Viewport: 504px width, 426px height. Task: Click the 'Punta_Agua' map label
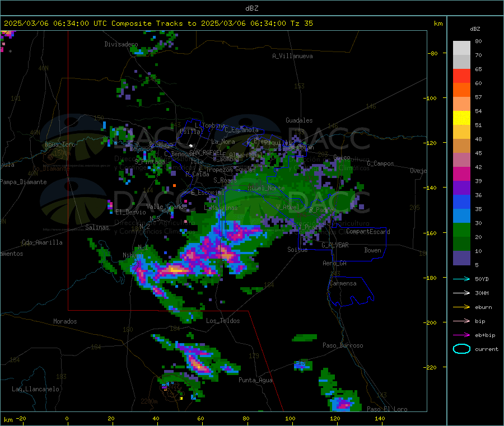click(255, 380)
